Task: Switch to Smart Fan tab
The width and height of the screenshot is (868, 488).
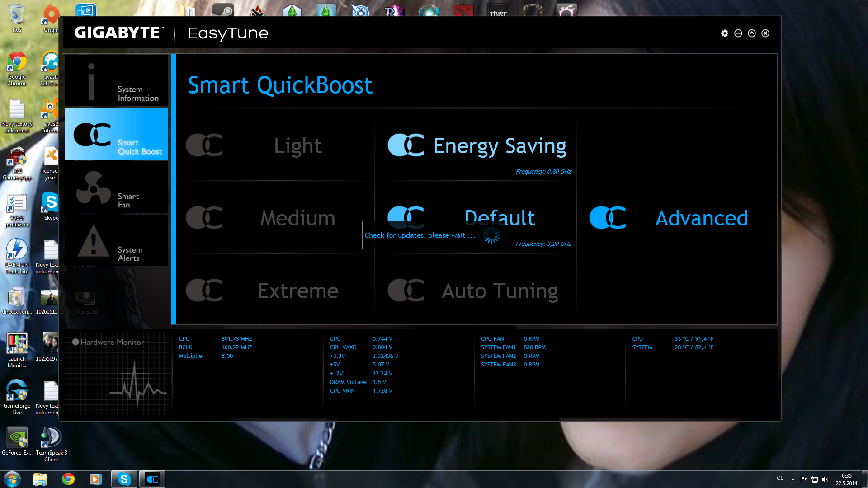Action: [x=116, y=188]
